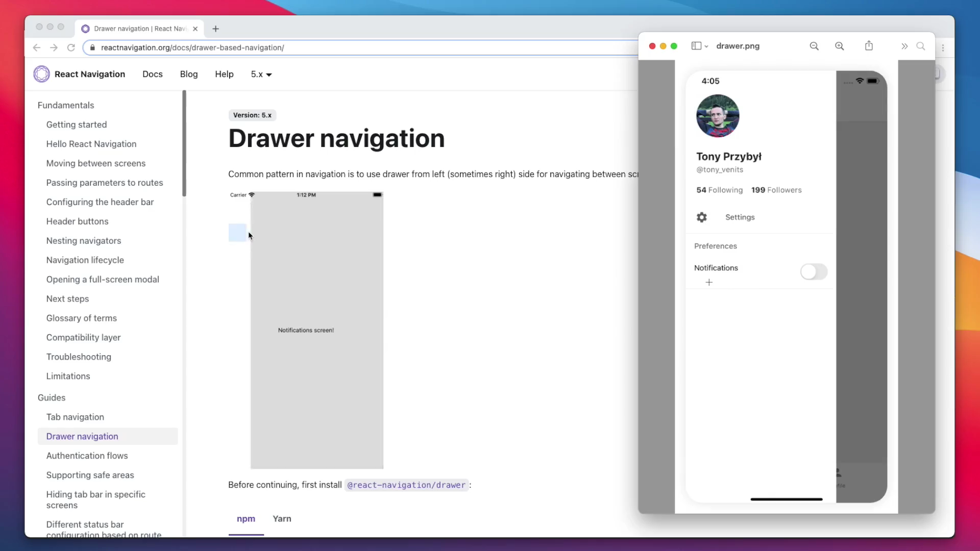Click the React Navigation logo icon
Viewport: 980px width, 551px height.
[41, 74]
